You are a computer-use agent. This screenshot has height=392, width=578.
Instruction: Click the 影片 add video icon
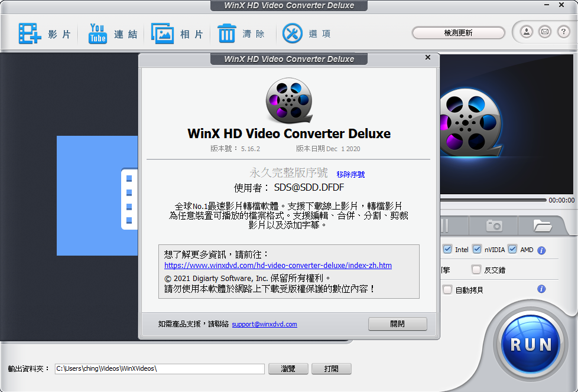pos(29,34)
